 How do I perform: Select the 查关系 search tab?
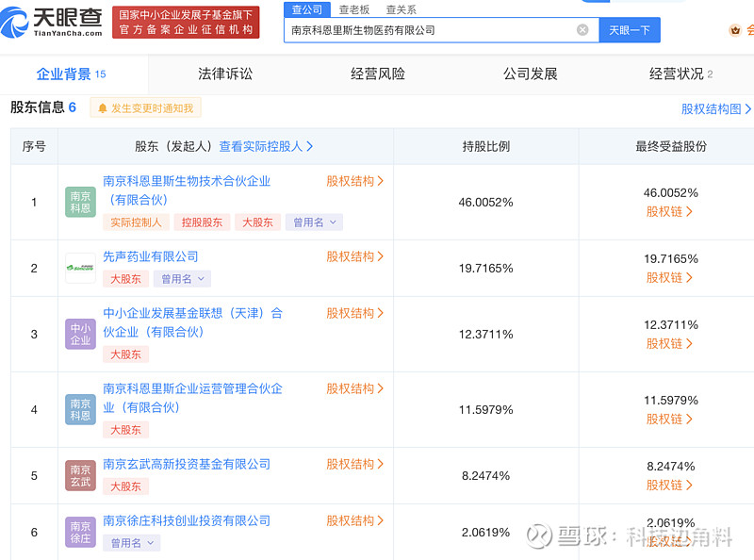pos(402,9)
